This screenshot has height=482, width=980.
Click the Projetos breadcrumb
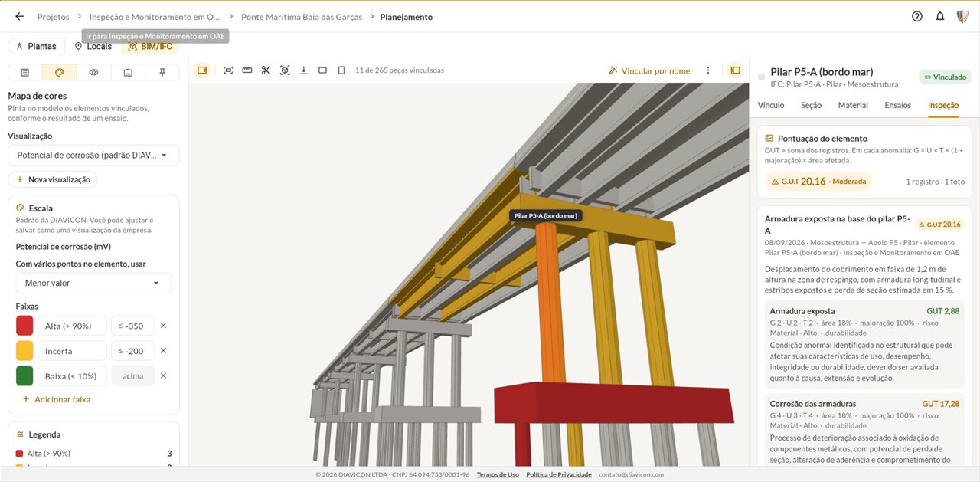53,17
